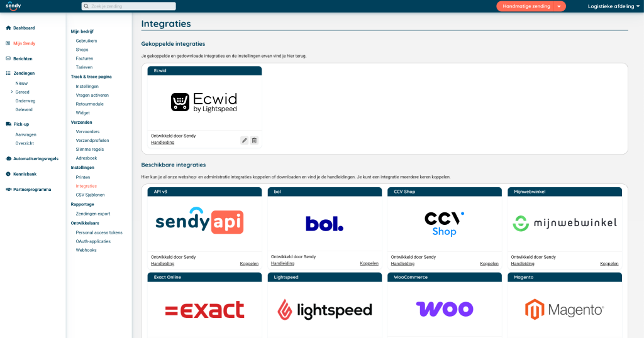Click the Automatiseringsregels robot icon
The height and width of the screenshot is (338, 644).
click(8, 159)
